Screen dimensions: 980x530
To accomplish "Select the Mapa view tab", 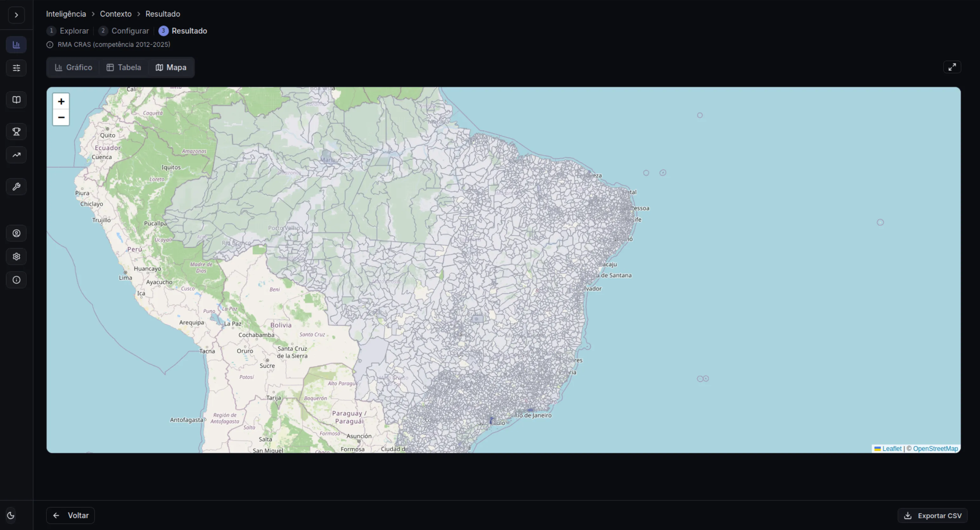I will [x=171, y=67].
